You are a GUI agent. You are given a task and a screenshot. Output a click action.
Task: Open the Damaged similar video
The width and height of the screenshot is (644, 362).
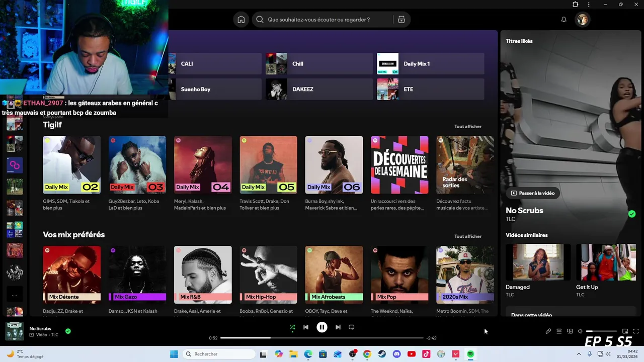point(538,262)
